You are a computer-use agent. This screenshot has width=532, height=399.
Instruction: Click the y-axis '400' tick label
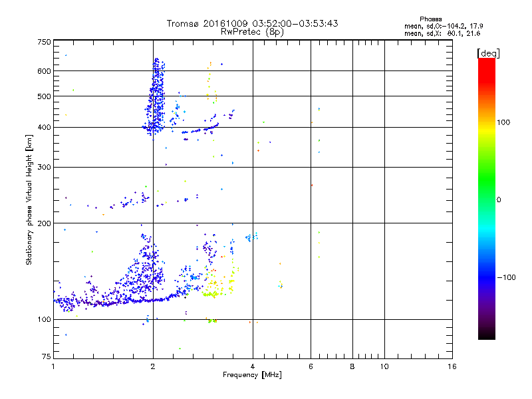(x=44, y=128)
